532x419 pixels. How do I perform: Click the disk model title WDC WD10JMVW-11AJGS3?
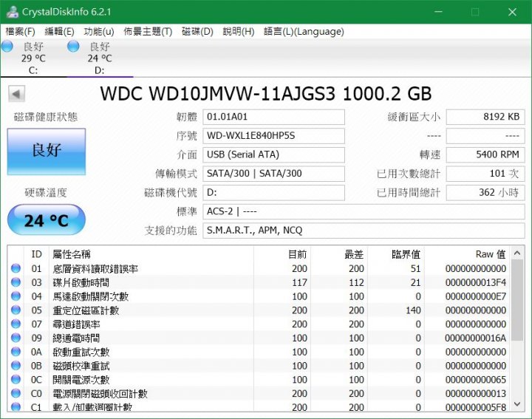coord(218,94)
